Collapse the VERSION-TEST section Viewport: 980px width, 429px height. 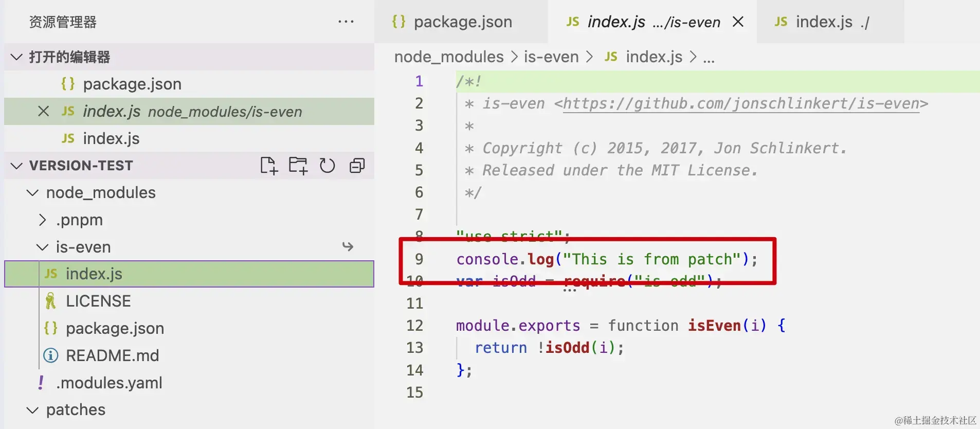[x=16, y=166]
